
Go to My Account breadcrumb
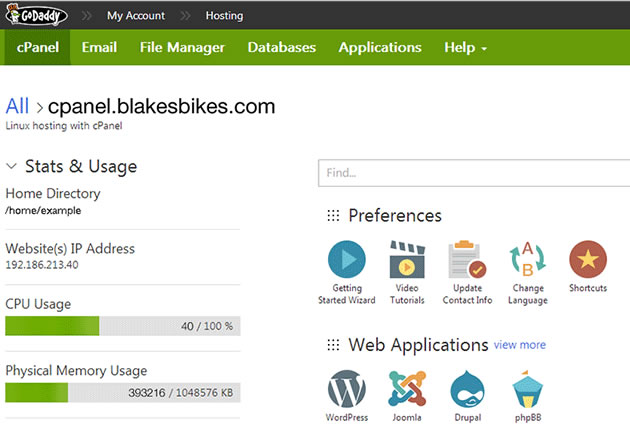pyautogui.click(x=136, y=16)
